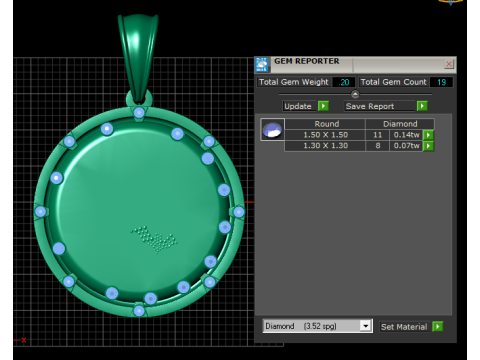Image resolution: width=480 pixels, height=360 pixels.
Task: Select the round gem thumbnail icon
Action: click(272, 129)
